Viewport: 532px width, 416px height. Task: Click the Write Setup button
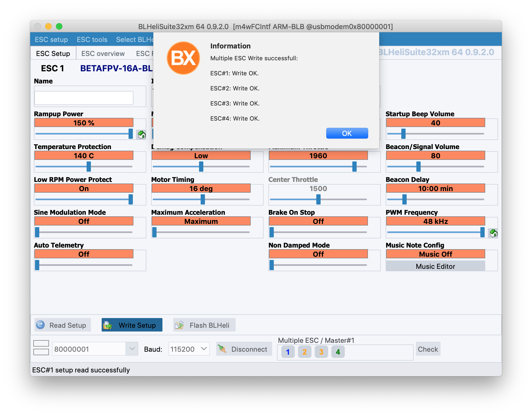pyautogui.click(x=132, y=325)
